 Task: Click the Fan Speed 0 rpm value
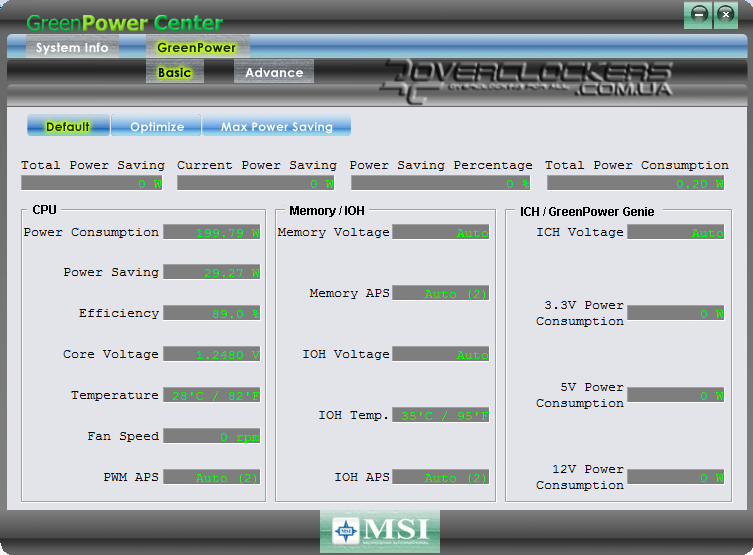point(212,436)
